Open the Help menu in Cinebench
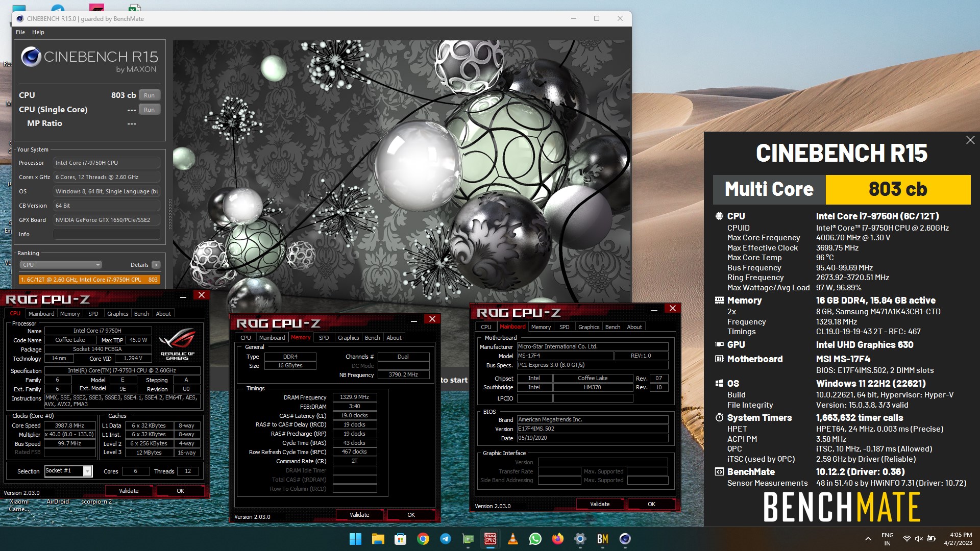This screenshot has width=980, height=551. pyautogui.click(x=38, y=32)
